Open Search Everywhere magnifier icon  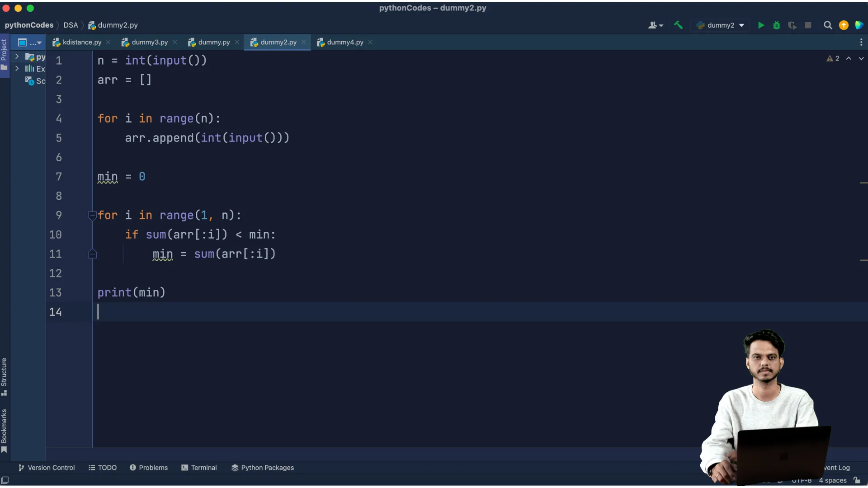click(828, 25)
